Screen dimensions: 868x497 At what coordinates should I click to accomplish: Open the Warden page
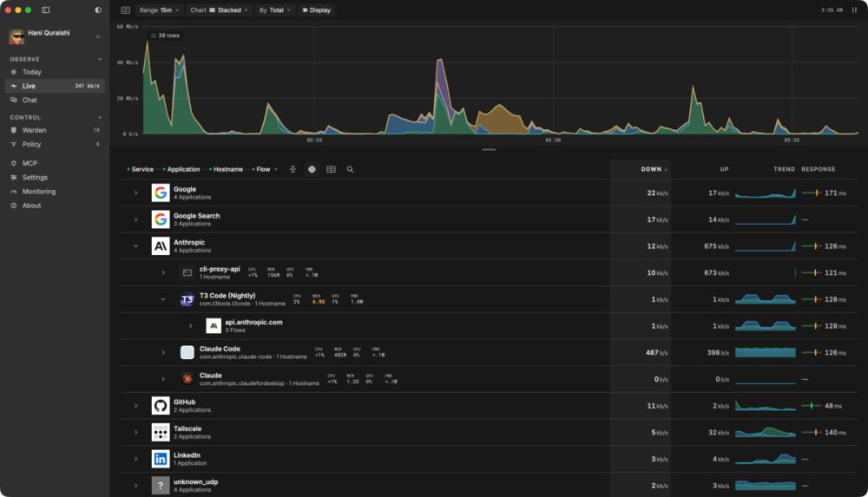[x=55, y=130]
